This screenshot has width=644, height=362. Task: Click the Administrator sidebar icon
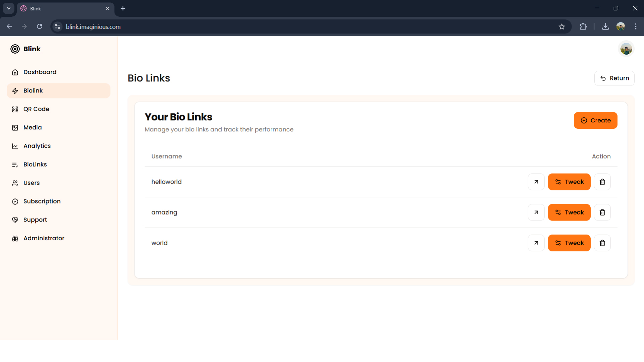(x=15, y=238)
